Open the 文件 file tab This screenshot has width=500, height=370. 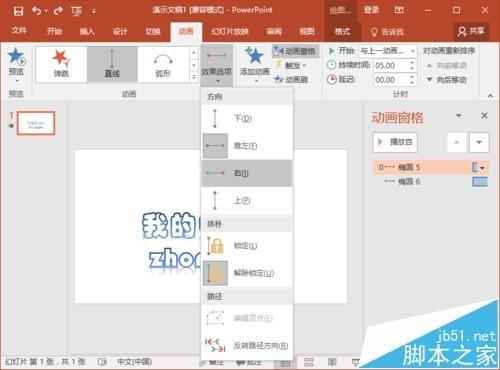click(19, 31)
